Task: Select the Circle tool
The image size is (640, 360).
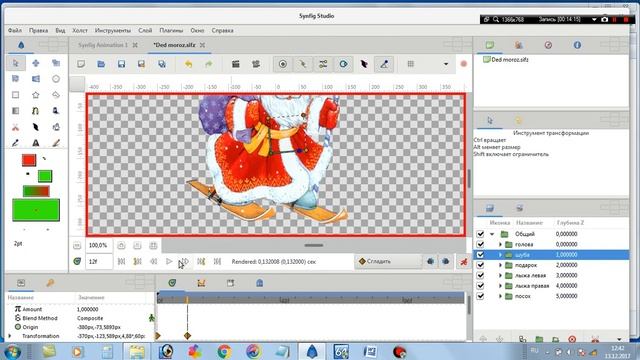Action: (56, 79)
